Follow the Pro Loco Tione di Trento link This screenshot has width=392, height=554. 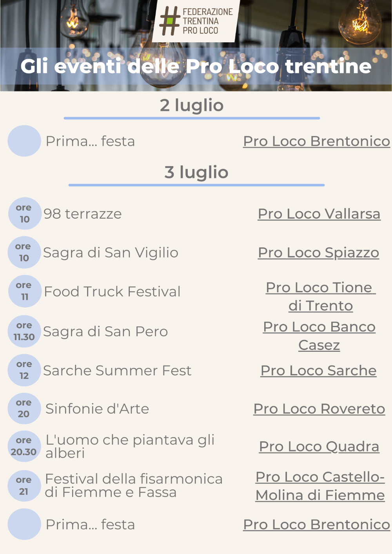pyautogui.click(x=321, y=297)
